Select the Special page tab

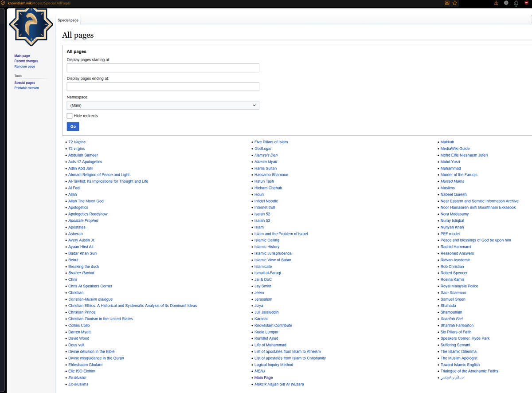click(68, 20)
